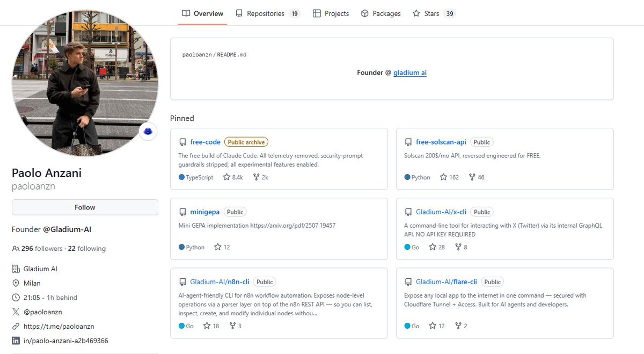The height and width of the screenshot is (354, 644).
Task: View the 296 followers list
Action: pos(42,249)
